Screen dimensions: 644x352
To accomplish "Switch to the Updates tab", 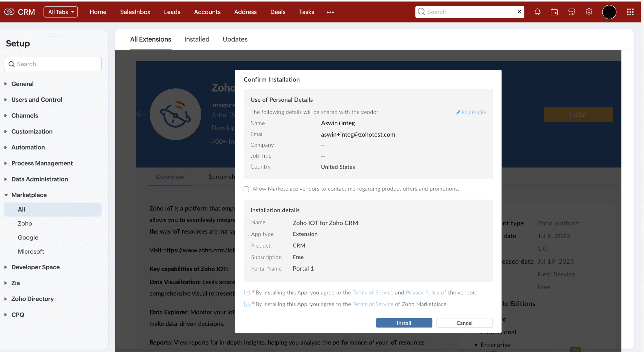I will point(235,39).
